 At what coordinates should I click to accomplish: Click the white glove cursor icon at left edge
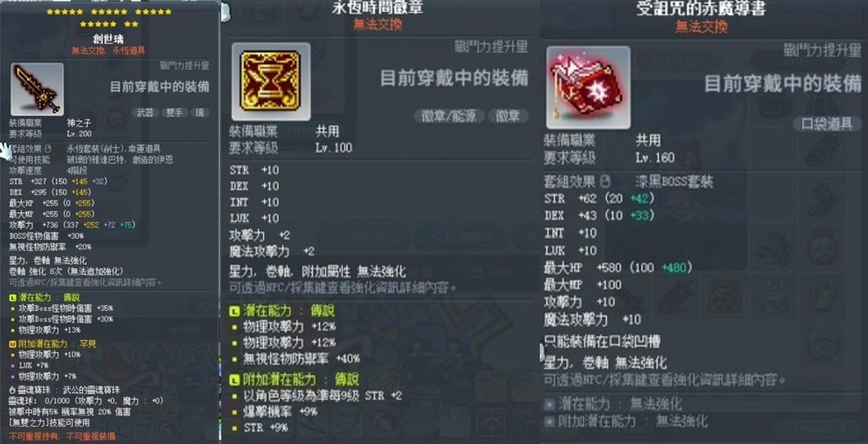[x=6, y=150]
